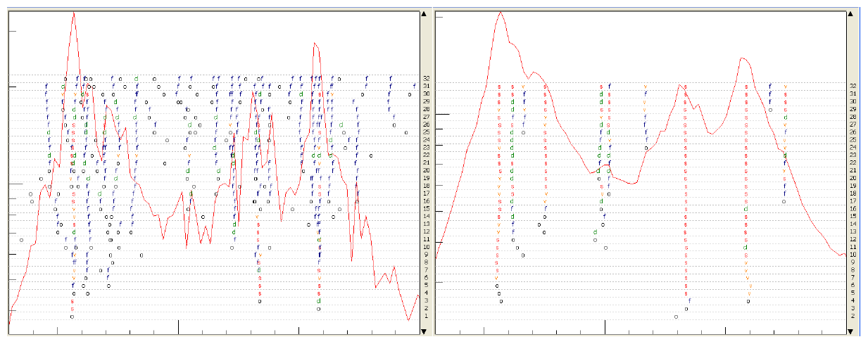Screen dimensions: 868x344
Task: Click the right chart's vertical scrollbar track
Action: click(852, 169)
